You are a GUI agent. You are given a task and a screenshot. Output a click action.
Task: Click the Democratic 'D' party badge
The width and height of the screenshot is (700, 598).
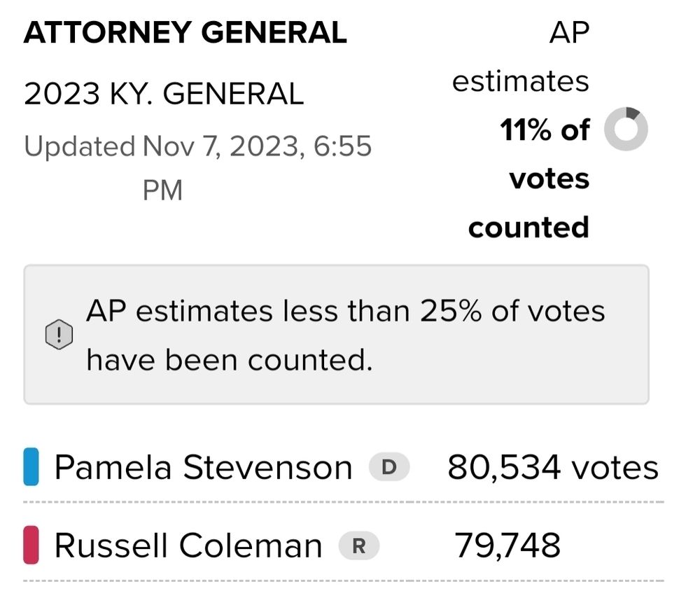(389, 468)
